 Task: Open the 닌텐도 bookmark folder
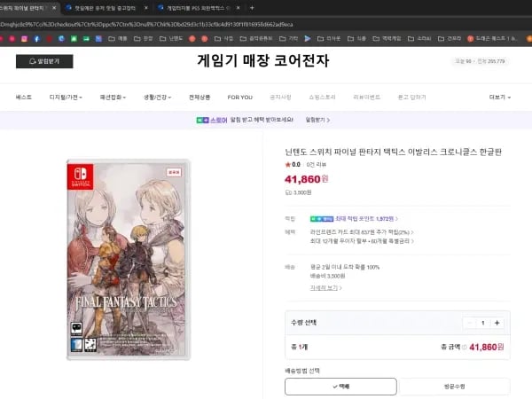(171, 39)
